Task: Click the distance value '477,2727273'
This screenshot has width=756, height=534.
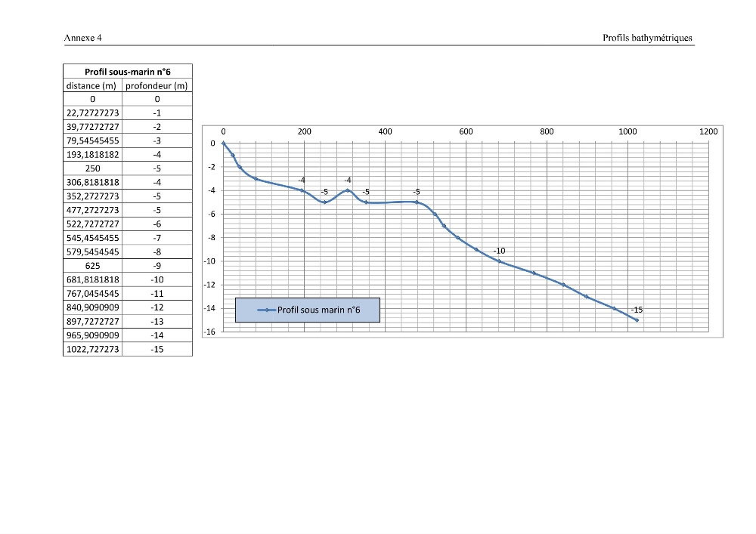Action: click(x=92, y=211)
